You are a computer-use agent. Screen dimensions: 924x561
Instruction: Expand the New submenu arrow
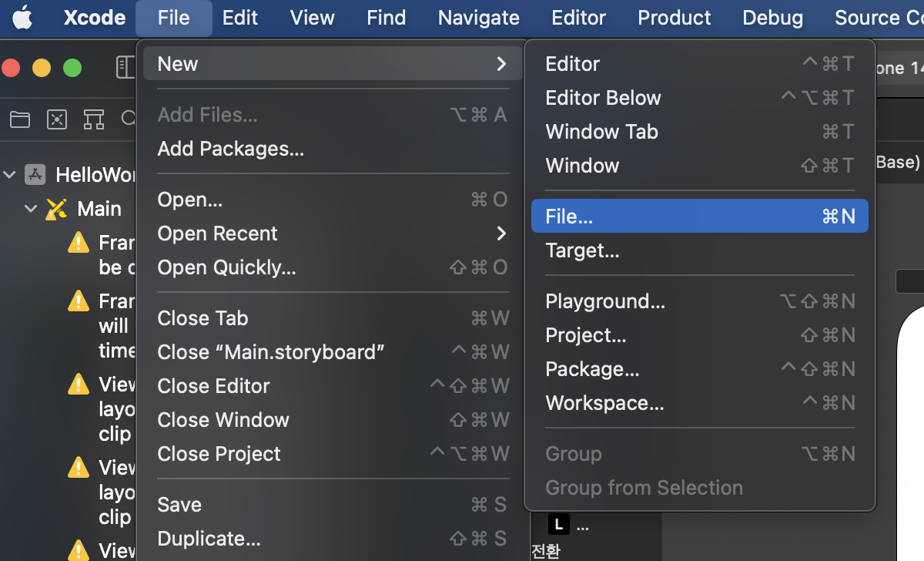[501, 64]
